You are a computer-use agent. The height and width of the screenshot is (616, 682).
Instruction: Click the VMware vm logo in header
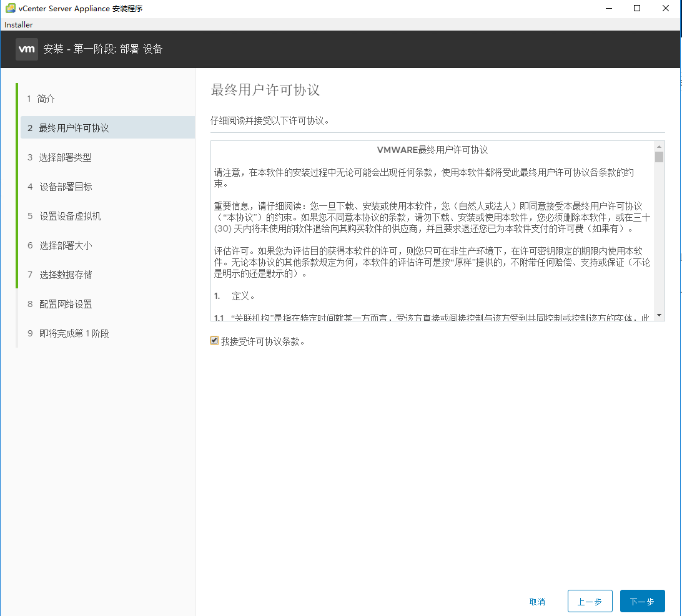pos(26,49)
